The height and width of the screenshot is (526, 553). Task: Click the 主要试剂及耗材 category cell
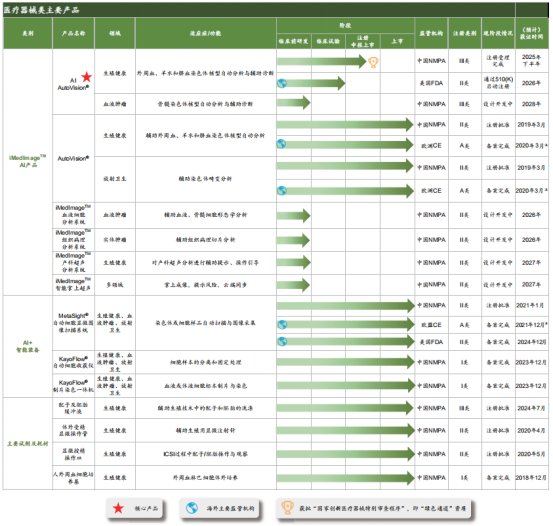point(28,443)
